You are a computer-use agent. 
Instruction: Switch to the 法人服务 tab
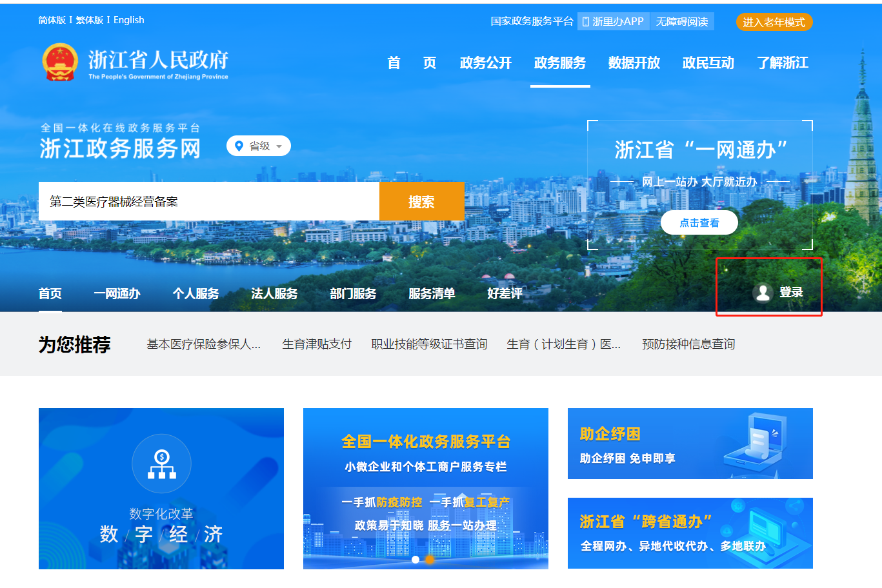click(275, 294)
